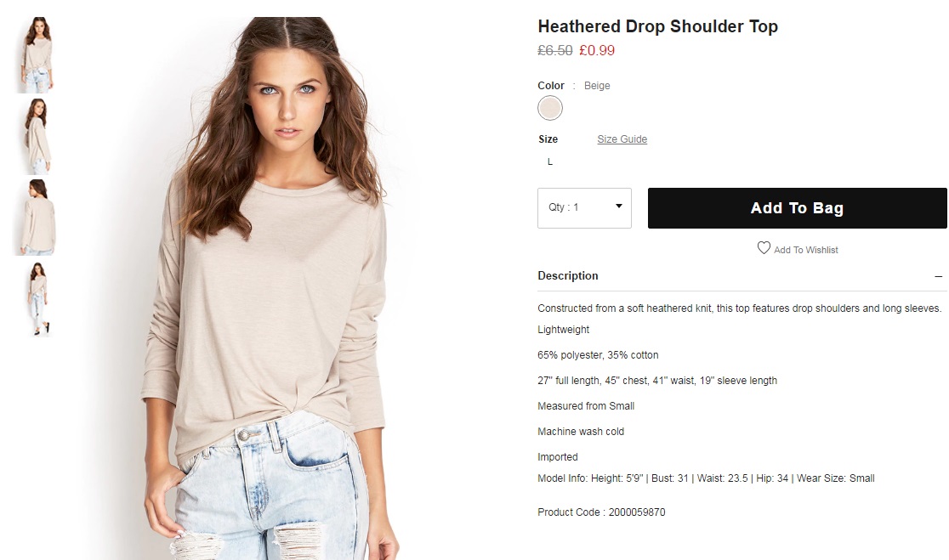Screen dimensions: 949x560
Task: Click the Heathered Drop Shoulder Top title
Action: [x=657, y=26]
